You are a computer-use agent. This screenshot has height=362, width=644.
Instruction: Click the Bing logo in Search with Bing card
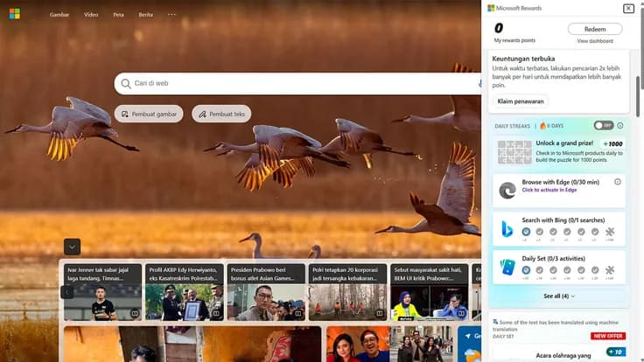coord(507,228)
